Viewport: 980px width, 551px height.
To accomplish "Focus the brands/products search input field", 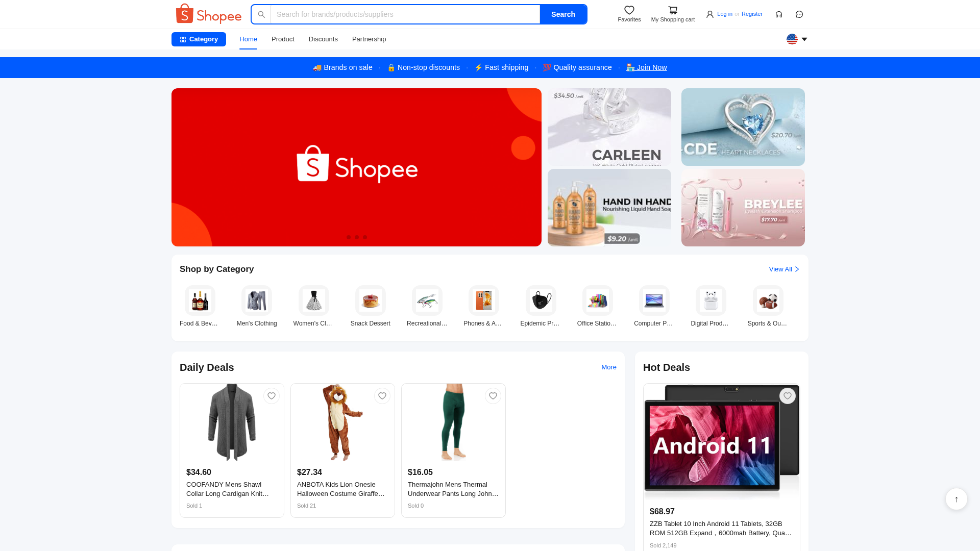I will point(405,14).
